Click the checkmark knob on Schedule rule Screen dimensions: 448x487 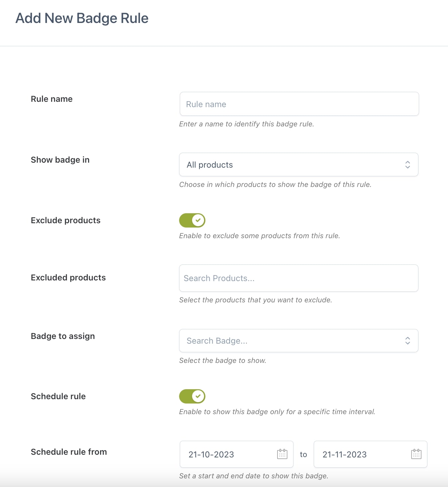[198, 396]
